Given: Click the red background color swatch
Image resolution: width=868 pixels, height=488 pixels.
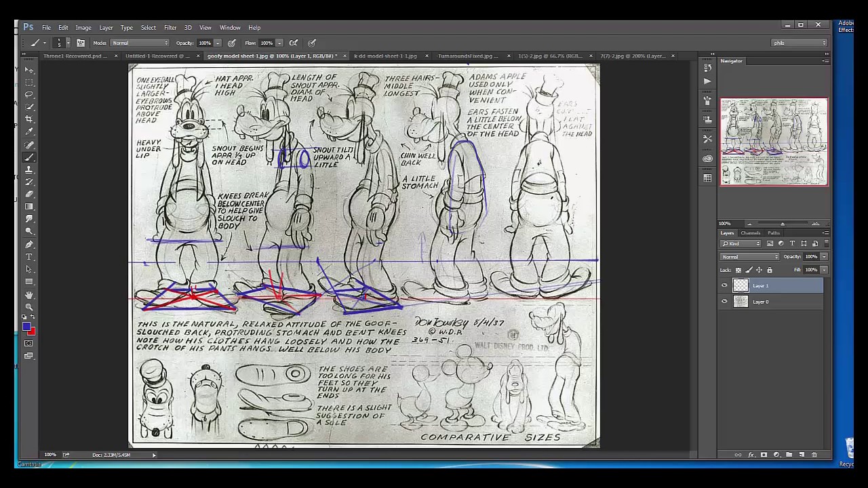Looking at the screenshot, I should pyautogui.click(x=32, y=331).
